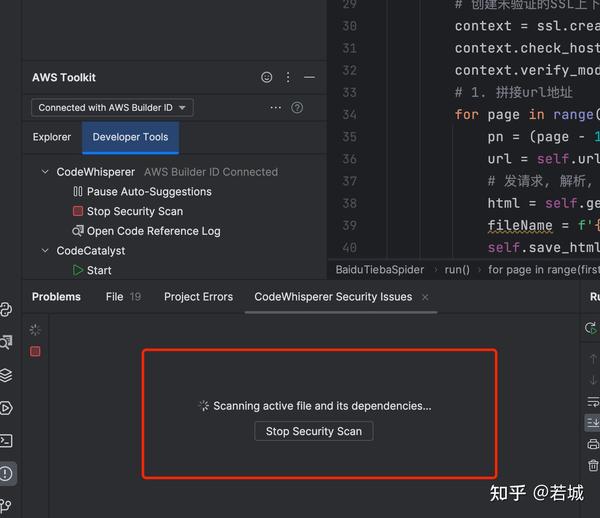Open the Services tool window icon
The width and height of the screenshot is (600, 518).
tap(6, 408)
